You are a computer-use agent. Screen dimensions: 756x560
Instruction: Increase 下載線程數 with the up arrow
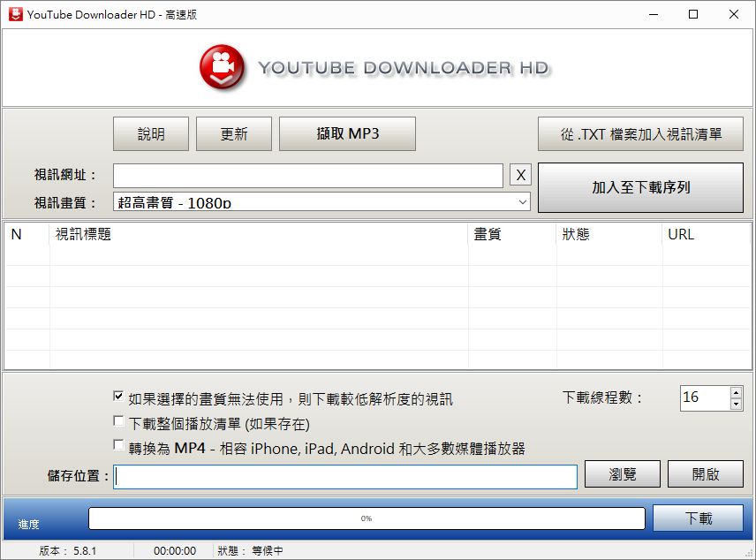click(736, 392)
